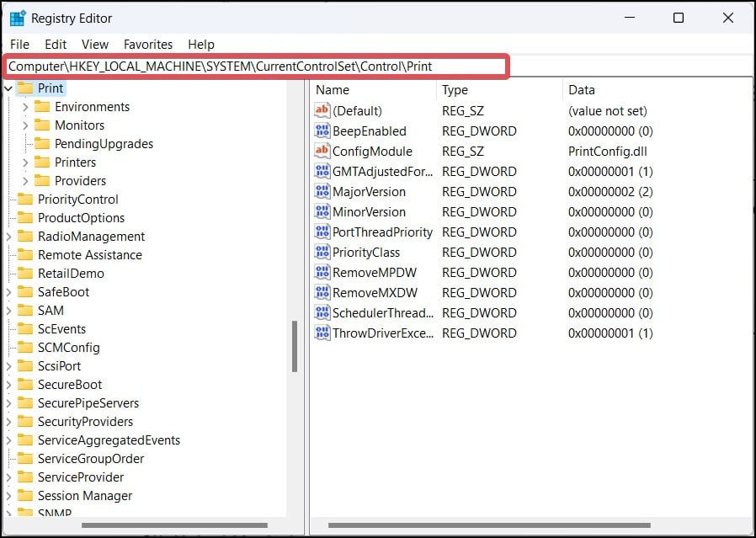Click the MinorVersion DWORD icon
The width and height of the screenshot is (756, 538).
[322, 211]
